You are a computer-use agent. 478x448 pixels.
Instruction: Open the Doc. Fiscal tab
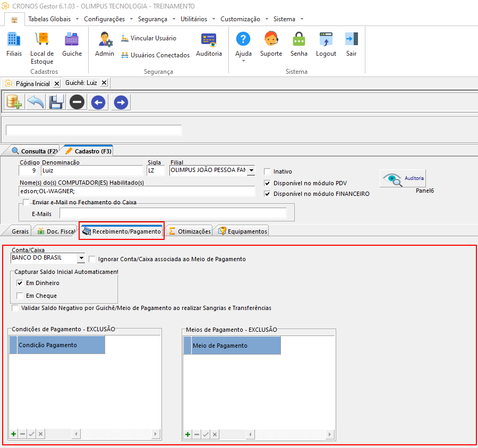tap(56, 231)
